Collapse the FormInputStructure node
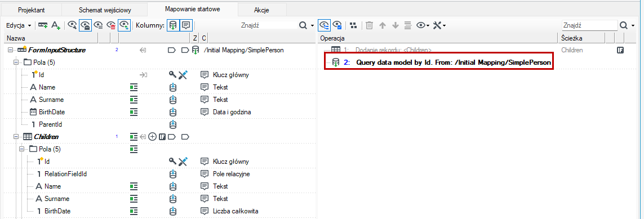 pyautogui.click(x=10, y=50)
